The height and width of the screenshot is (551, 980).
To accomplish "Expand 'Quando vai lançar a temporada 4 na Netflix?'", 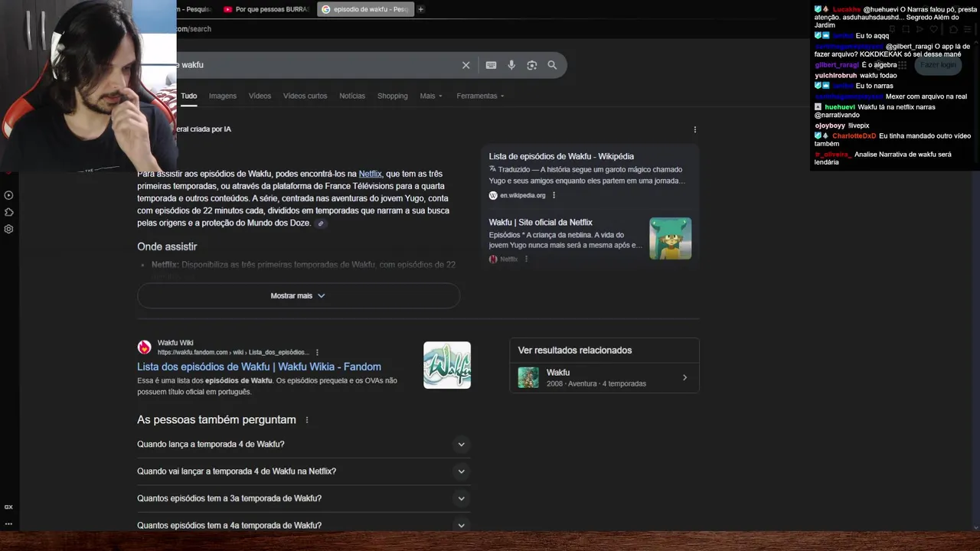I will (304, 471).
